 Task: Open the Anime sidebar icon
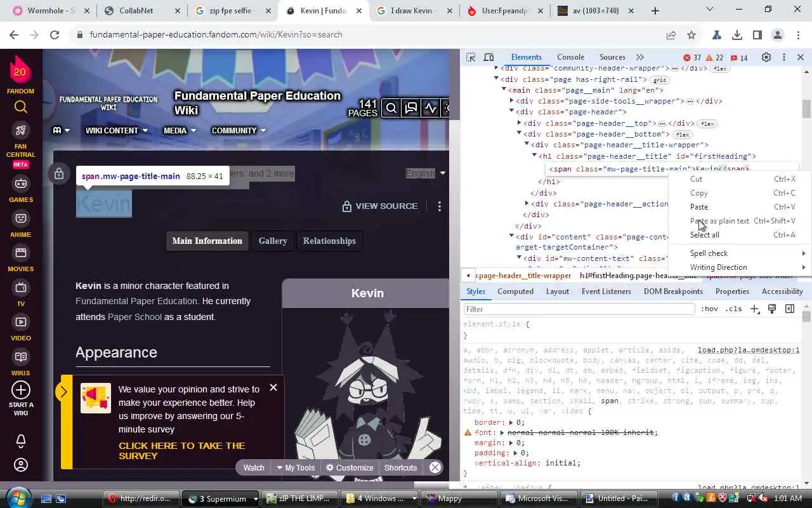point(21,218)
